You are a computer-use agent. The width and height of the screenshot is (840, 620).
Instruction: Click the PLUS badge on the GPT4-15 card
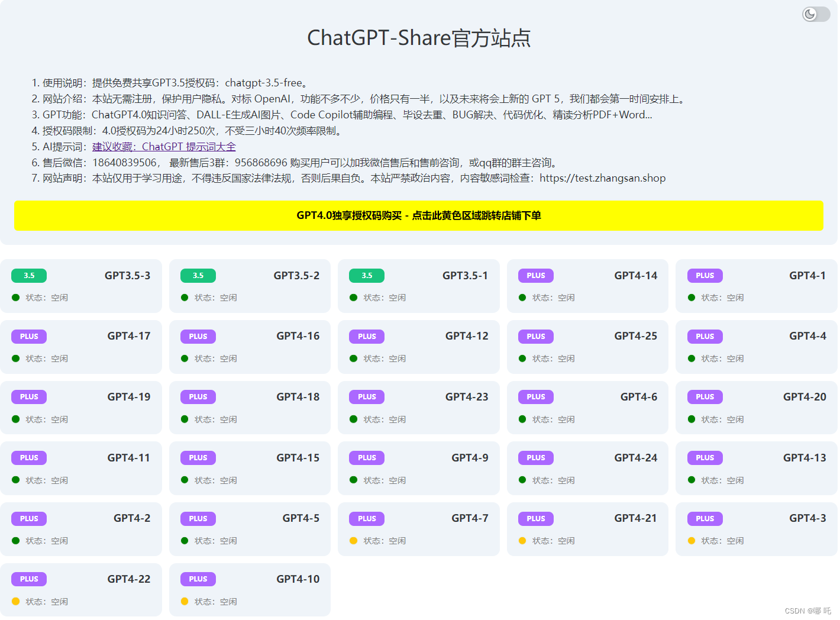[198, 458]
